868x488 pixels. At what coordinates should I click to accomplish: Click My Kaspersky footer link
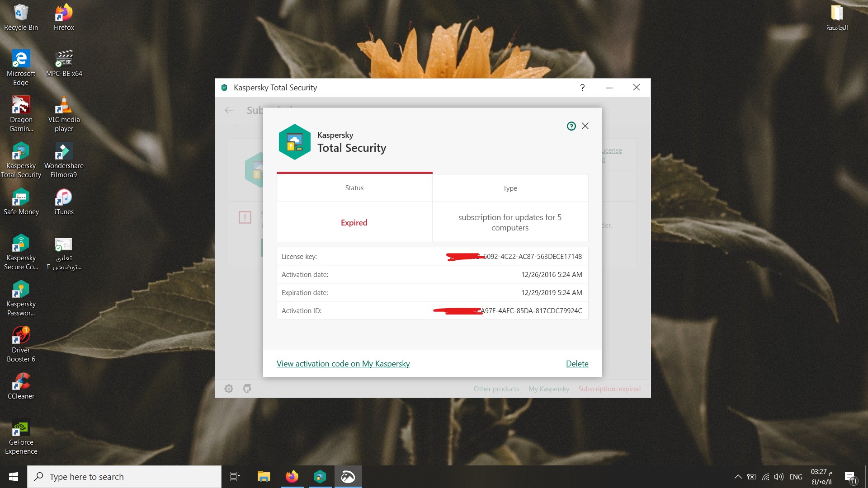tap(549, 389)
